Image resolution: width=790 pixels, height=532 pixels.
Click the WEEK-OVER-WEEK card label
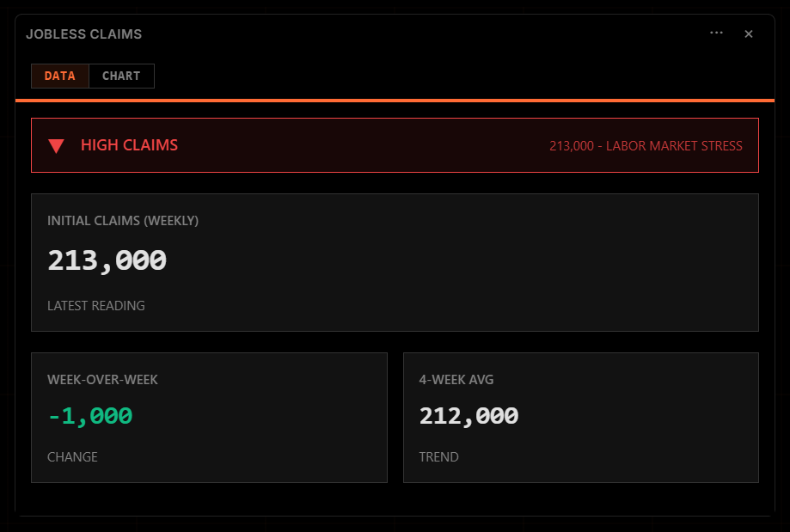(103, 380)
